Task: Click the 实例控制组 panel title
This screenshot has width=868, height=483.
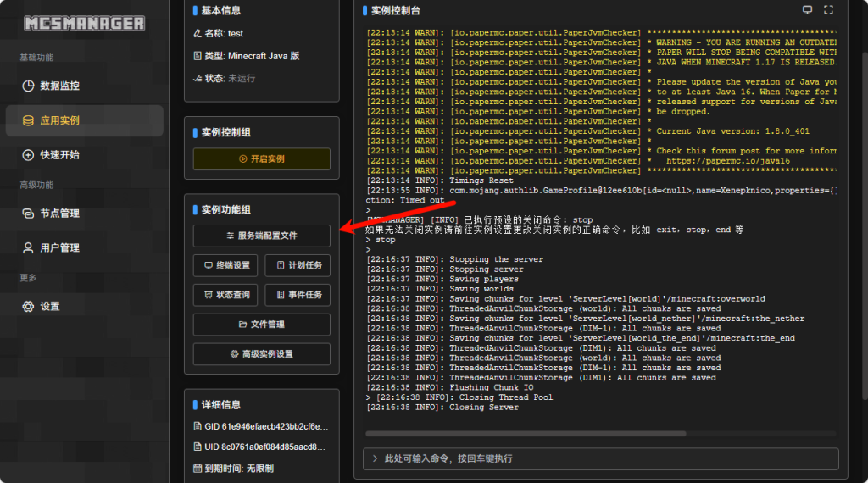Action: coord(225,133)
